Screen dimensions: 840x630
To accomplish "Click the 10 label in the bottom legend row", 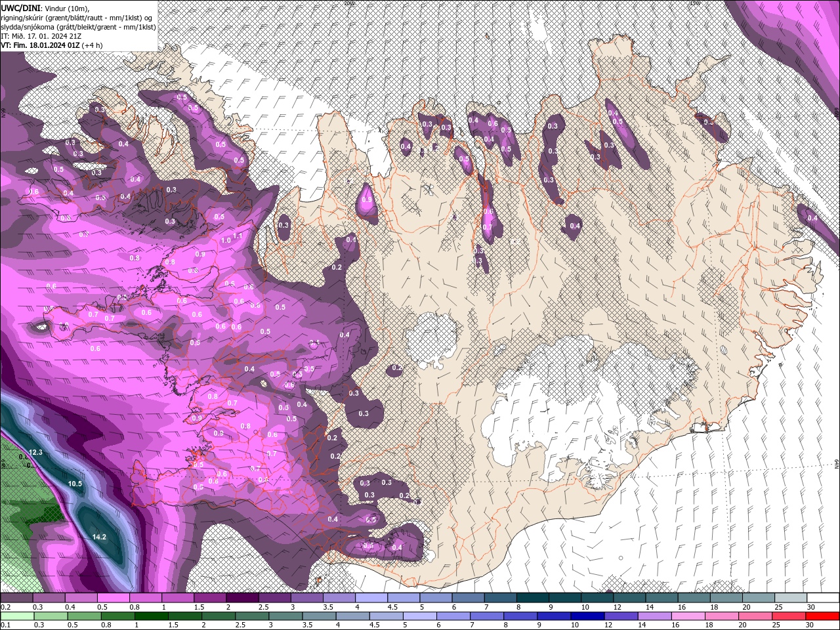I will pos(575,625).
